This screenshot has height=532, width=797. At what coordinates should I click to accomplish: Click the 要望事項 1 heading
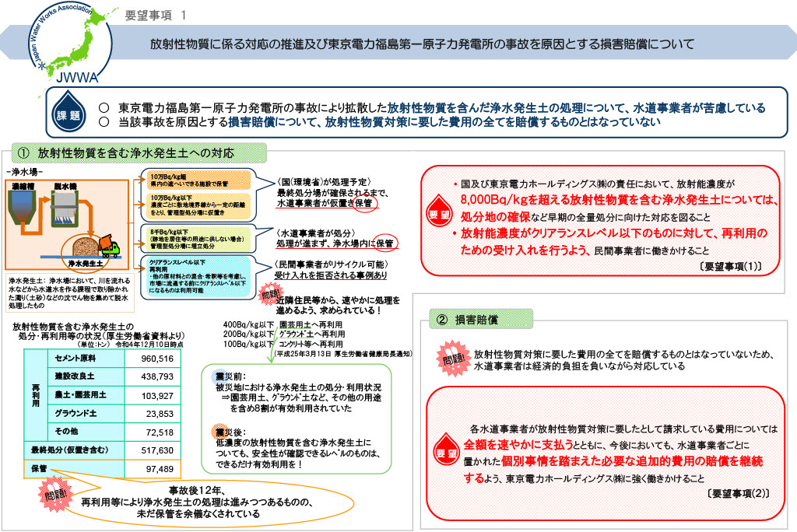coord(156,16)
